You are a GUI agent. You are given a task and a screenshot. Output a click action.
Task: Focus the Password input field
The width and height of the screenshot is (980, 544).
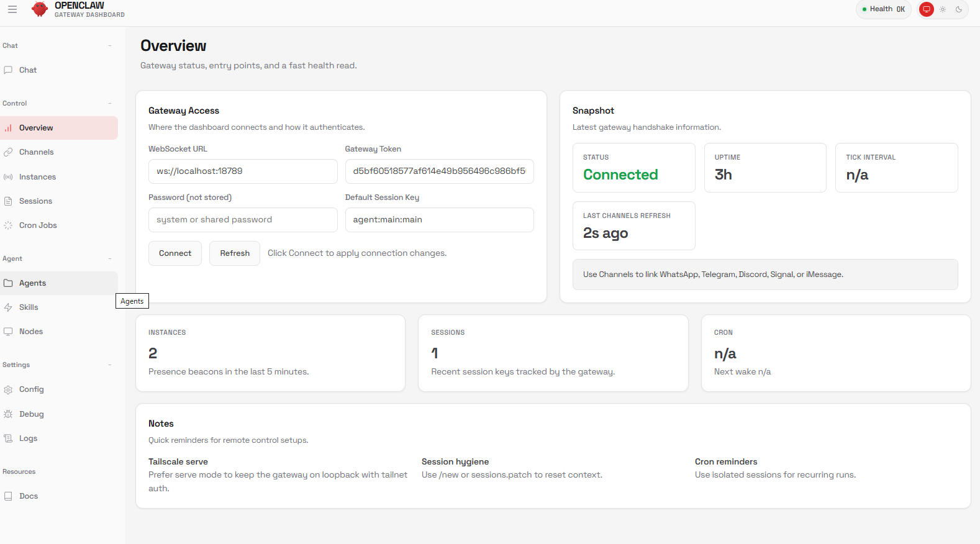tap(243, 220)
